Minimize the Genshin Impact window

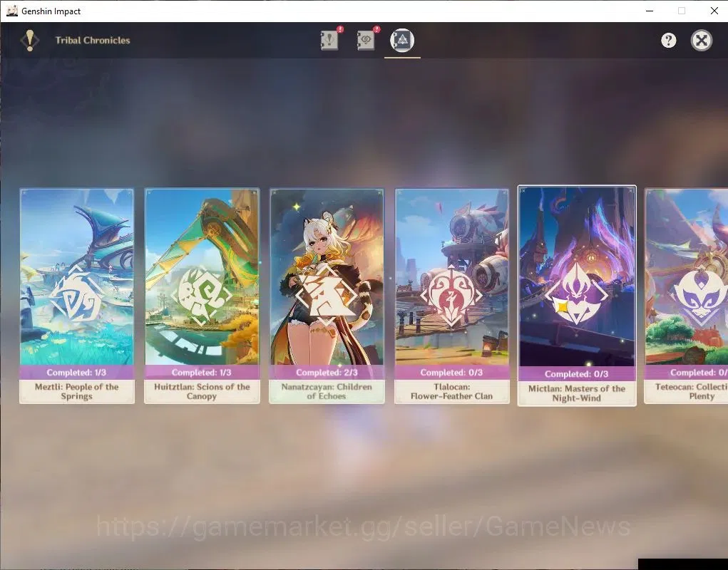(x=650, y=11)
